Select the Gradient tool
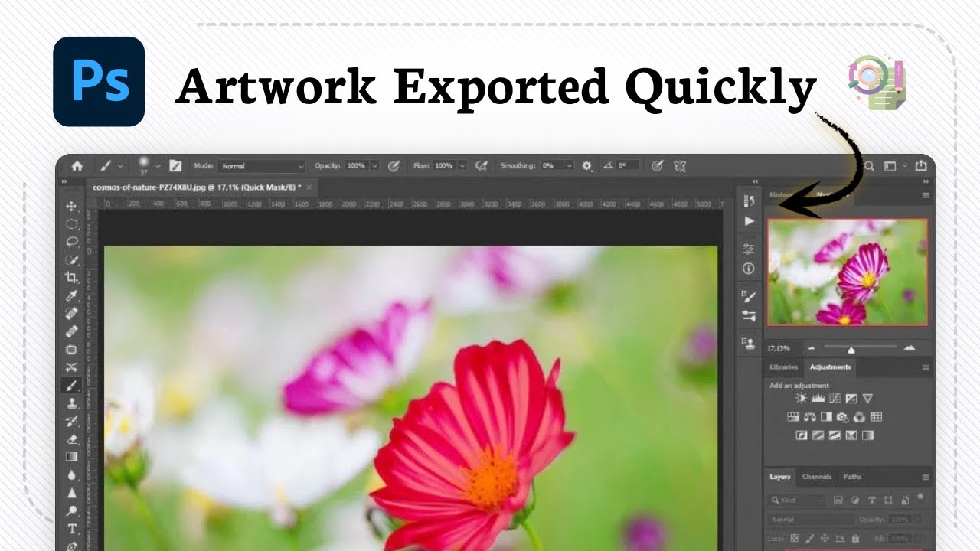The height and width of the screenshot is (551, 980). (x=72, y=457)
